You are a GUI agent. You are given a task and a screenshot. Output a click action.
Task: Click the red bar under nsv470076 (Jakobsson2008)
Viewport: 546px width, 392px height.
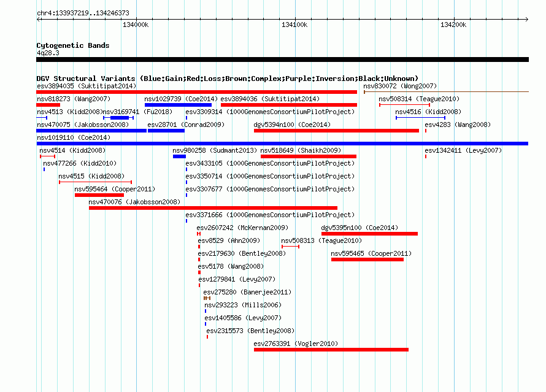point(213,208)
